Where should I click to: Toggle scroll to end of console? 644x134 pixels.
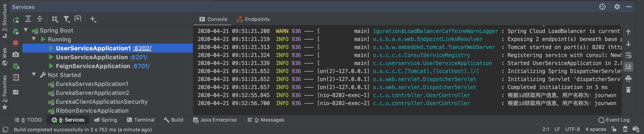pyautogui.click(x=628, y=67)
